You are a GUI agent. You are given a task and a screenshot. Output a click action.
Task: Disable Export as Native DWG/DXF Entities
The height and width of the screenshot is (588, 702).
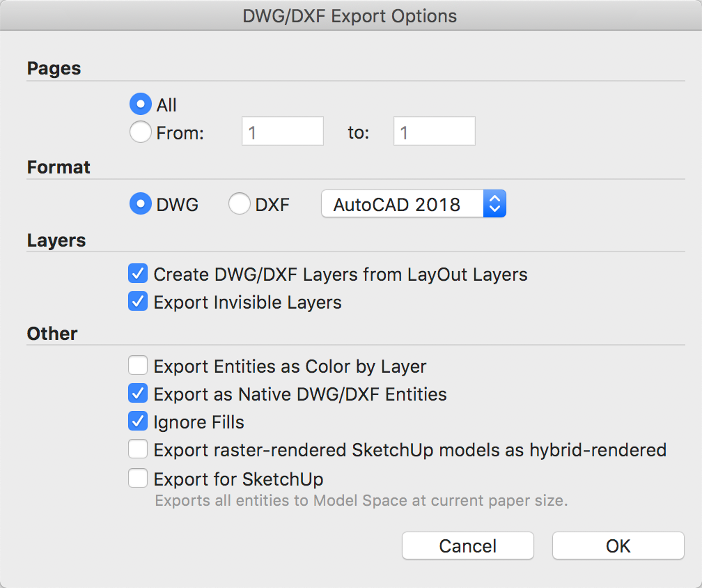pos(138,394)
